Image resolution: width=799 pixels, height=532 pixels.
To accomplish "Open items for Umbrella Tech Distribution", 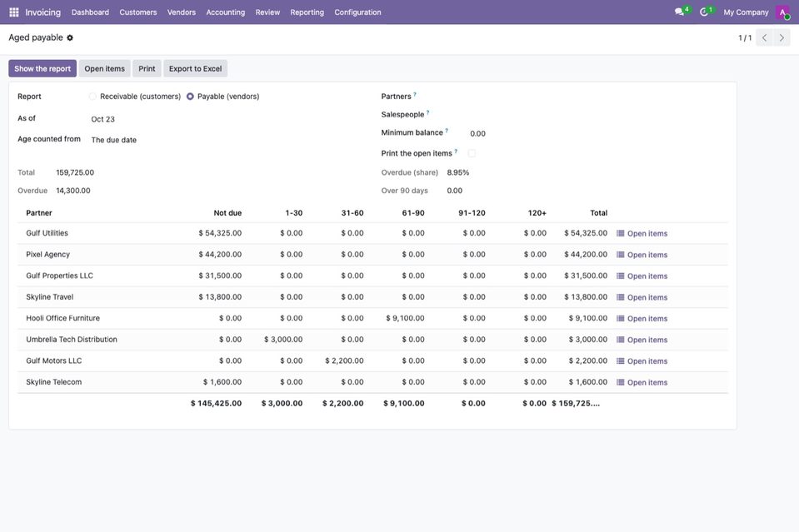I will [642, 340].
